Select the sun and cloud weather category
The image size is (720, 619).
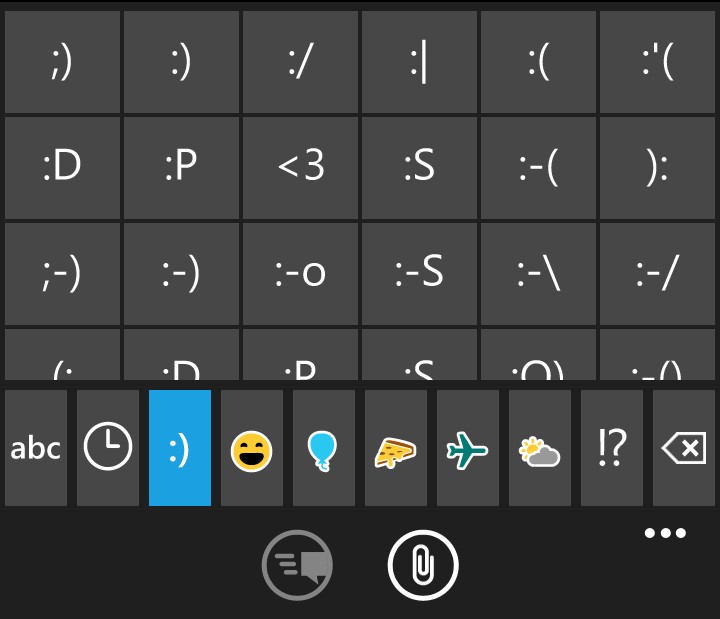tap(540, 448)
